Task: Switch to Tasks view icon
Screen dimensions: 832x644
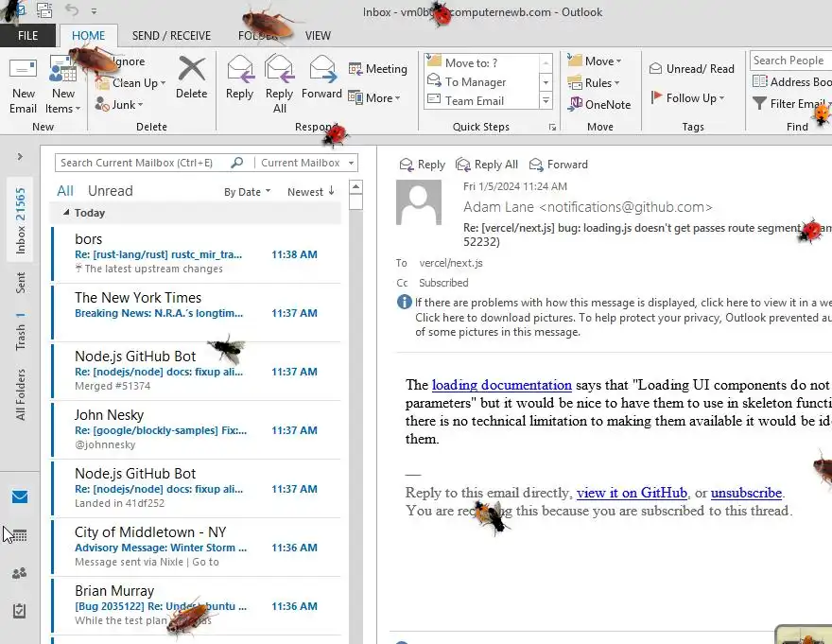Action: coord(19,611)
